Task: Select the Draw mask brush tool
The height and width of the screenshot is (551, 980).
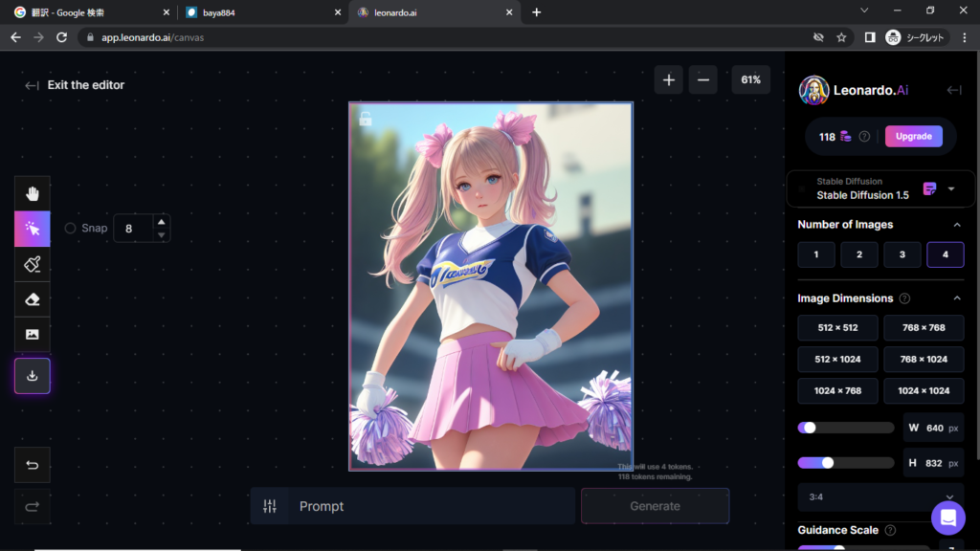Action: (33, 264)
